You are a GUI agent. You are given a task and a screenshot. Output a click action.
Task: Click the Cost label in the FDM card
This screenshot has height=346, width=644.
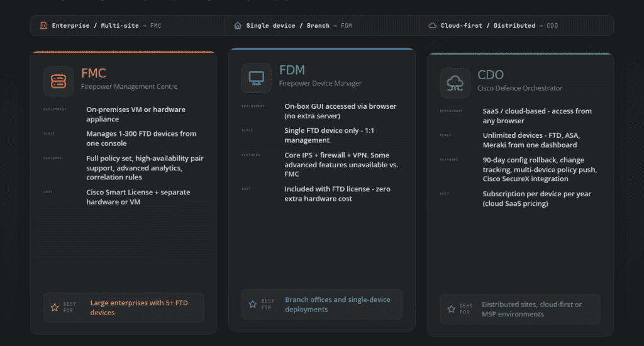coord(246,189)
